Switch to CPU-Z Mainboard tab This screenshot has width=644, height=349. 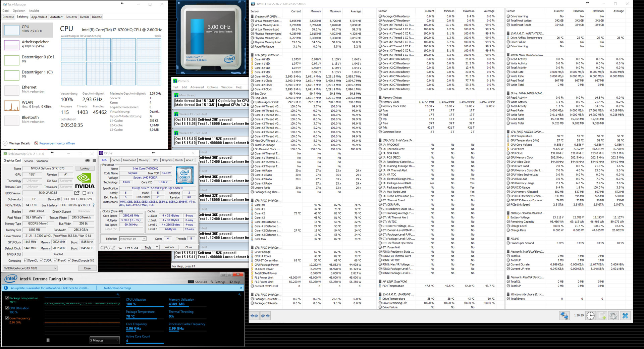pyautogui.click(x=129, y=160)
